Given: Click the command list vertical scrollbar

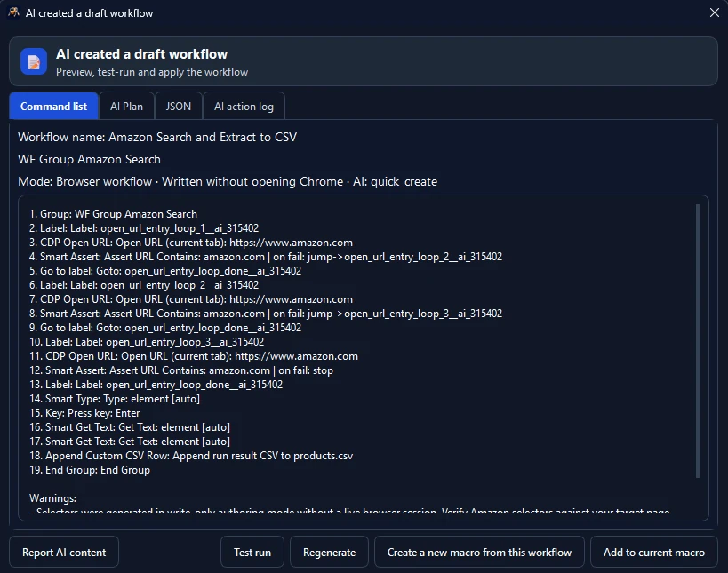Looking at the screenshot, I should [698, 341].
